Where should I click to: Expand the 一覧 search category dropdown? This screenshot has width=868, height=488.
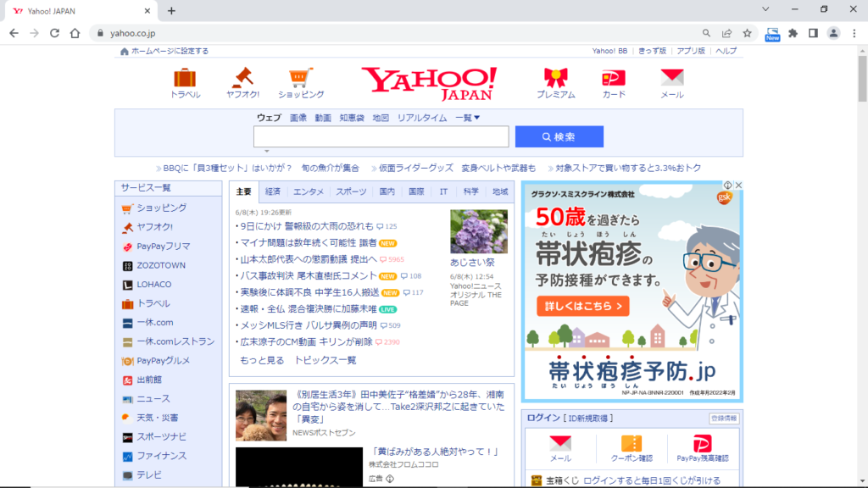coord(467,118)
